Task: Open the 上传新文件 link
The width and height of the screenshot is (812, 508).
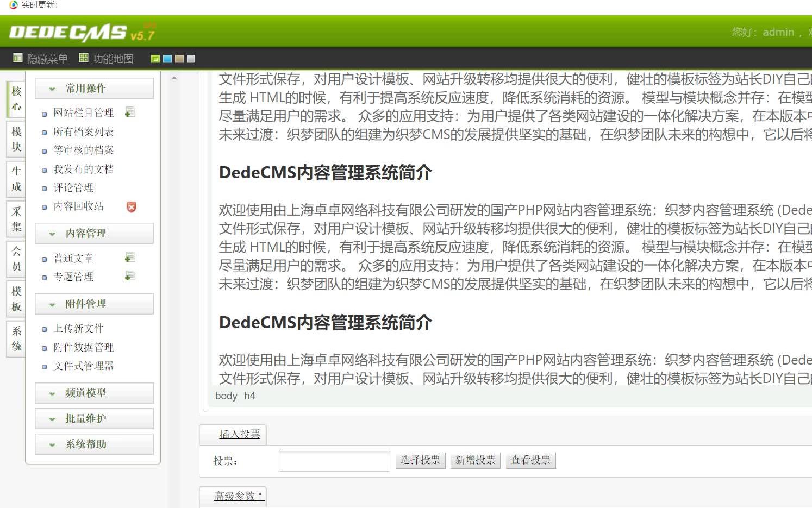Action: tap(78, 328)
